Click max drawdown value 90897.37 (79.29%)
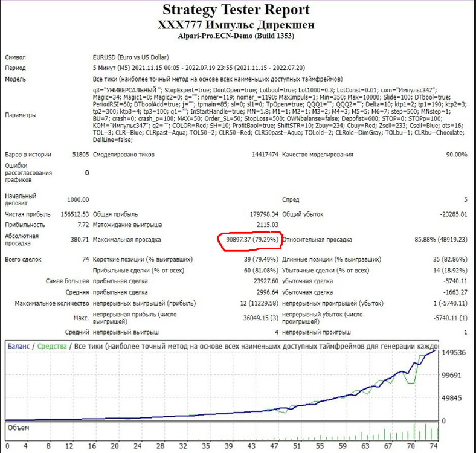476x453 pixels. 252,240
